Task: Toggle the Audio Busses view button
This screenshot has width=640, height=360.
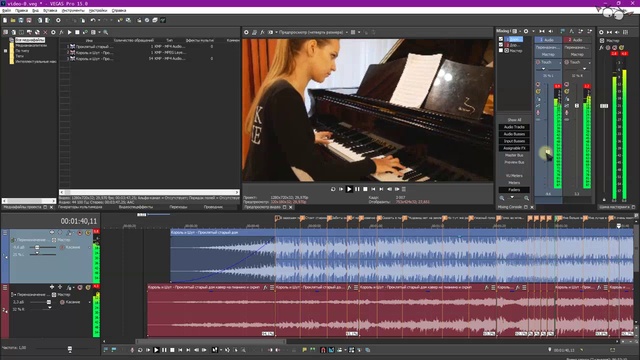Action: click(x=514, y=134)
